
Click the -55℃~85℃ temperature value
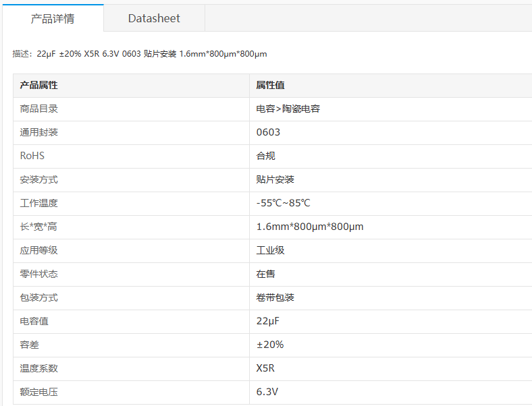coord(284,203)
